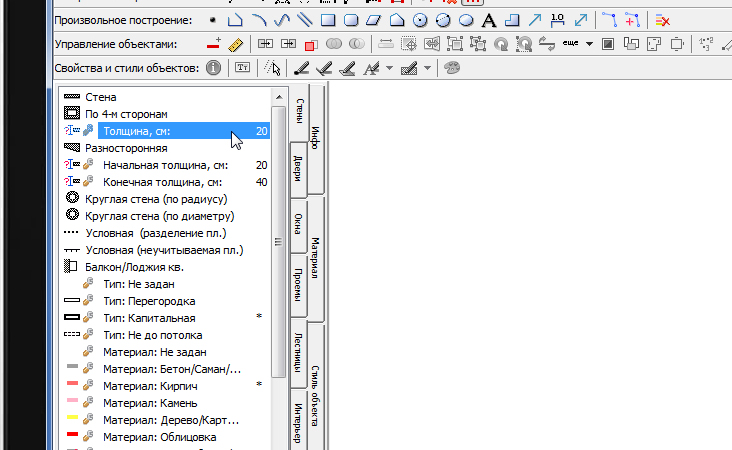Click the parallel lines drawing tool
Image resolution: width=732 pixels, height=450 pixels.
(x=305, y=20)
